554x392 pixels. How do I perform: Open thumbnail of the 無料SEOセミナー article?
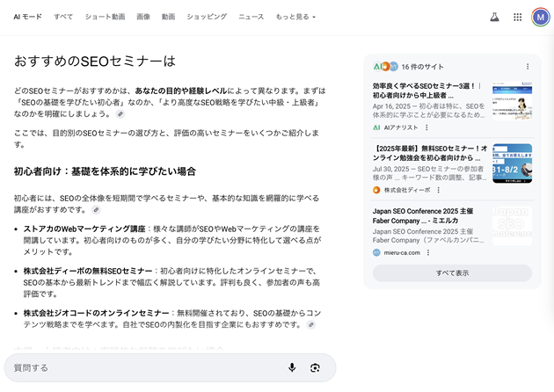513,163
